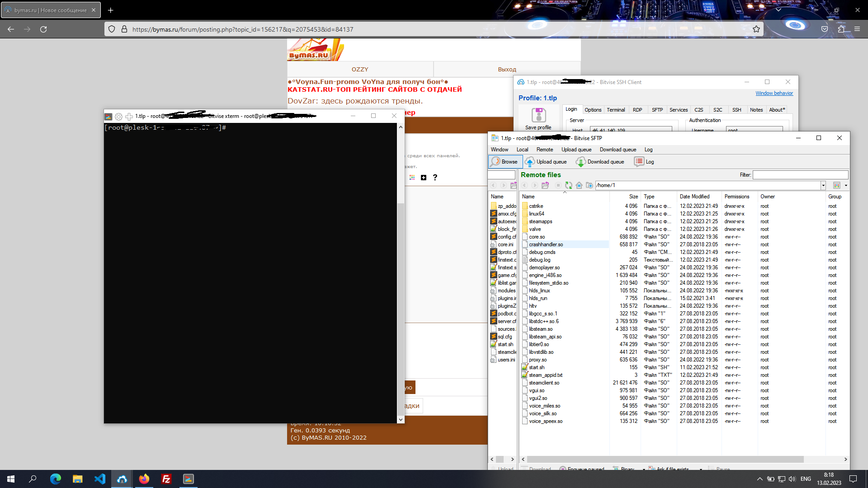868x488 pixels.
Task: Expand the remote path /home/1 dropdown
Action: click(823, 185)
